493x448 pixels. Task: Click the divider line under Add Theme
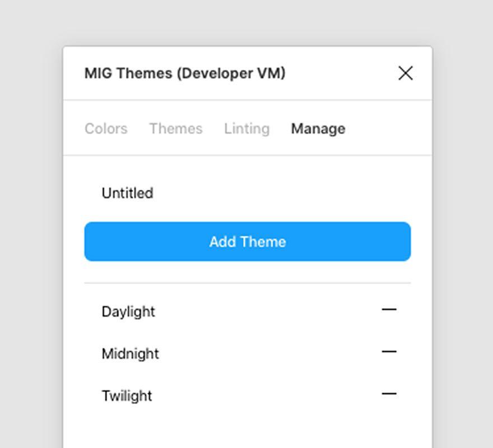point(246,283)
